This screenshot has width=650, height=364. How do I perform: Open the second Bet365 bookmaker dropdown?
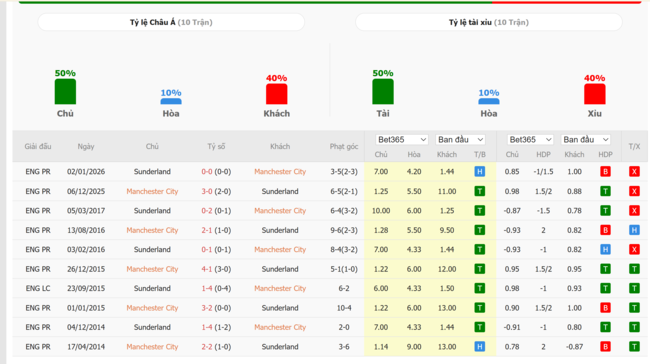point(530,140)
